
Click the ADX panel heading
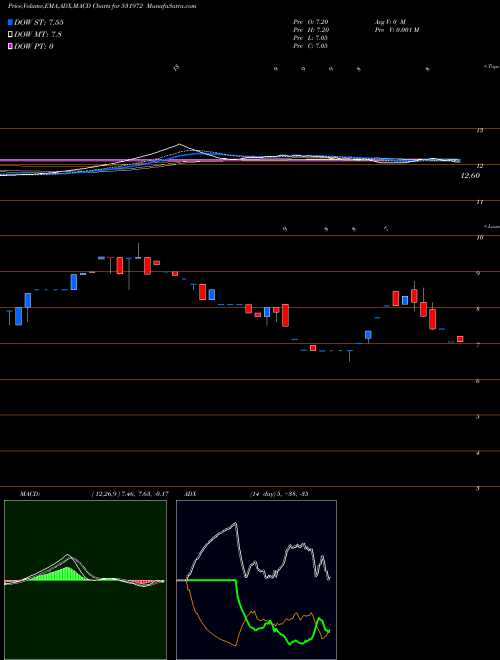click(191, 494)
